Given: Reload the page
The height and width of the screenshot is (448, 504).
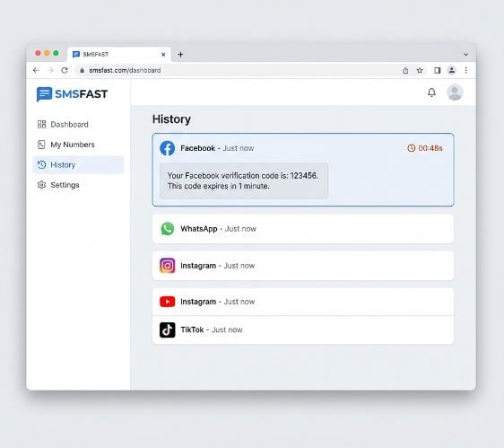Looking at the screenshot, I should (65, 70).
